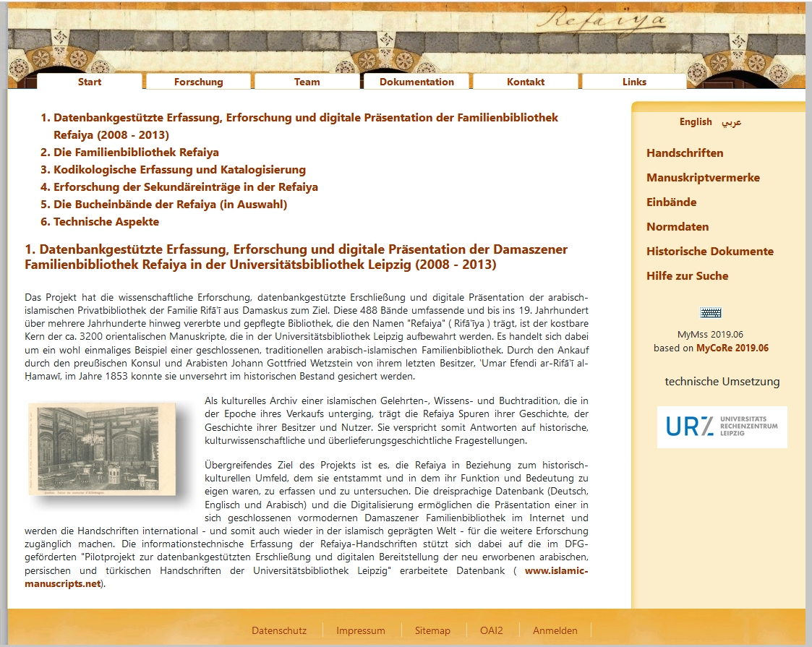Open the Team tab
The width and height of the screenshot is (812, 647).
pos(307,82)
